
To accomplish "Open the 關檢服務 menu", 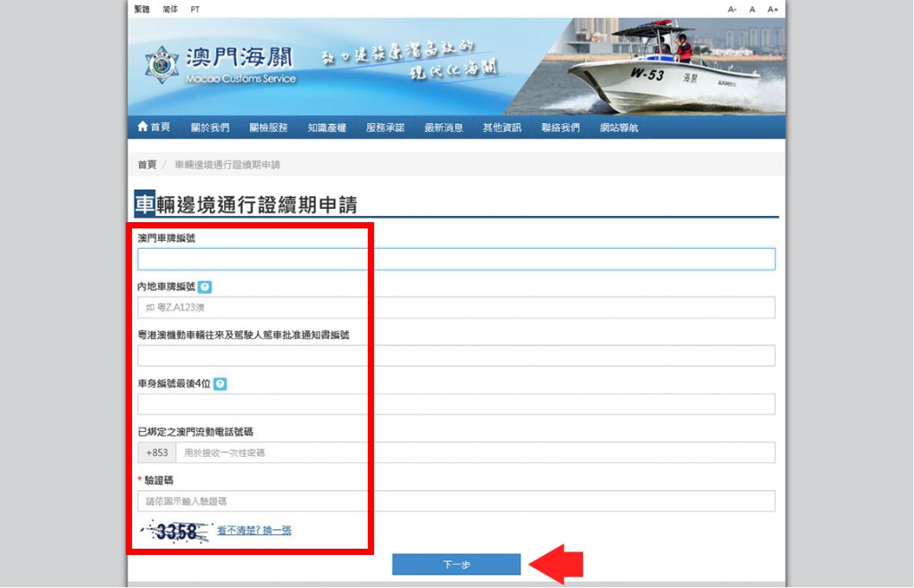I will pyautogui.click(x=268, y=128).
